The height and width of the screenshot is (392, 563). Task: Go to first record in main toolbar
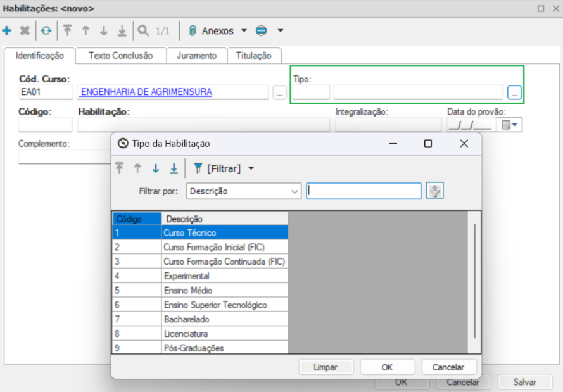[67, 31]
